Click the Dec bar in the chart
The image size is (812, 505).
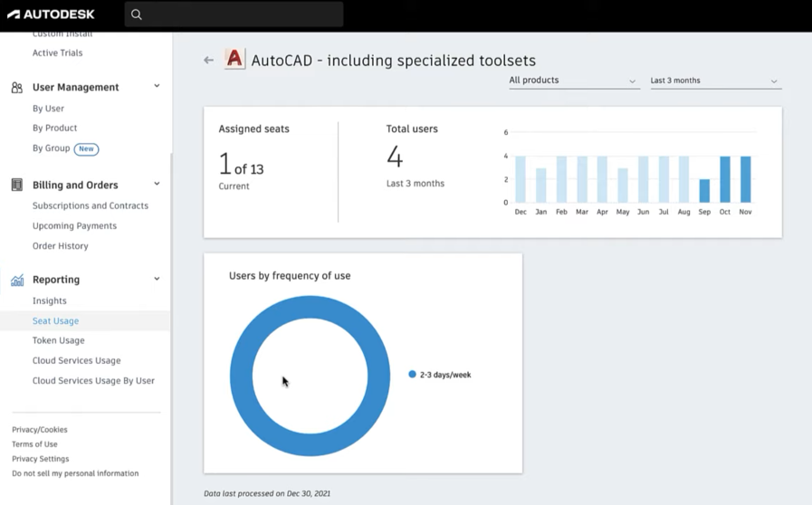(x=521, y=179)
